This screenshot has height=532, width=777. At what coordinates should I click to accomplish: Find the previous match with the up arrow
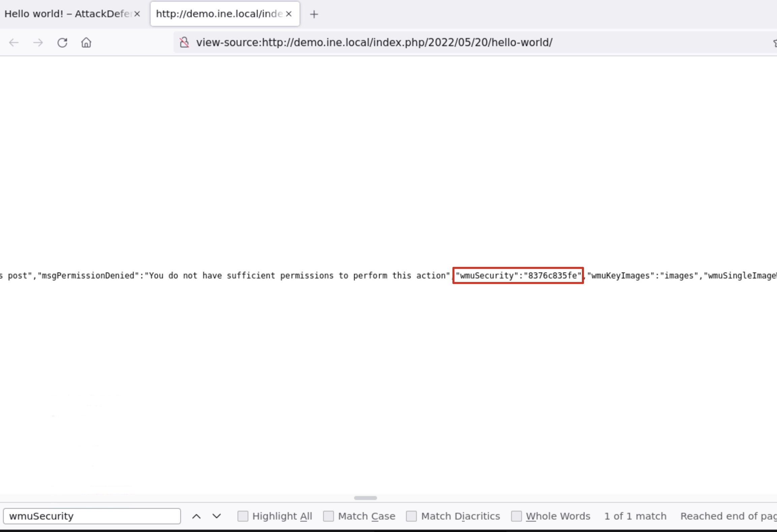click(x=197, y=516)
